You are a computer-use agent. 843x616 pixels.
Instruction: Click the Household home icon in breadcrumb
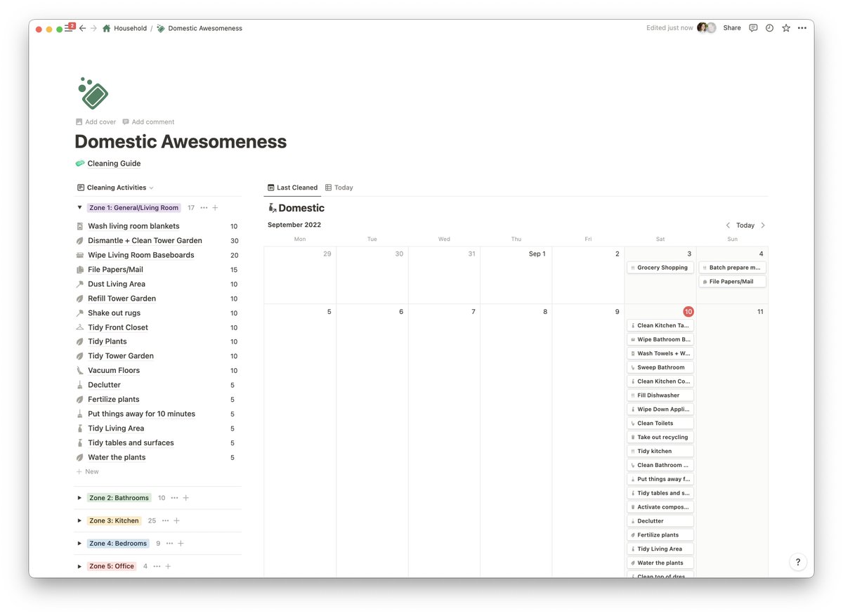[107, 28]
